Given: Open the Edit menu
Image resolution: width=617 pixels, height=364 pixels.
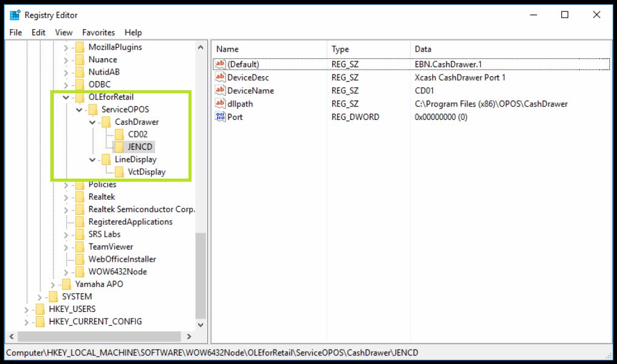Looking at the screenshot, I should point(39,33).
